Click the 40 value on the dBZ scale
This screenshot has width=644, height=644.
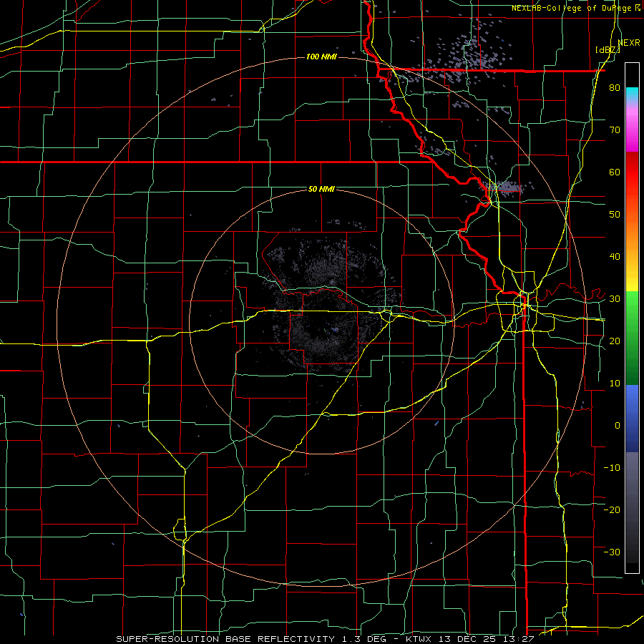(615, 257)
